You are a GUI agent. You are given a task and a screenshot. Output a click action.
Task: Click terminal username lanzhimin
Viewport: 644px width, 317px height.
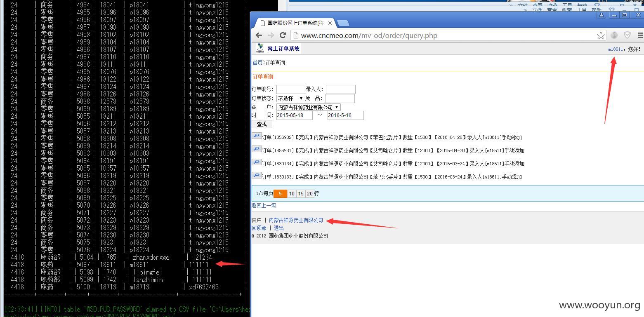coord(148,279)
